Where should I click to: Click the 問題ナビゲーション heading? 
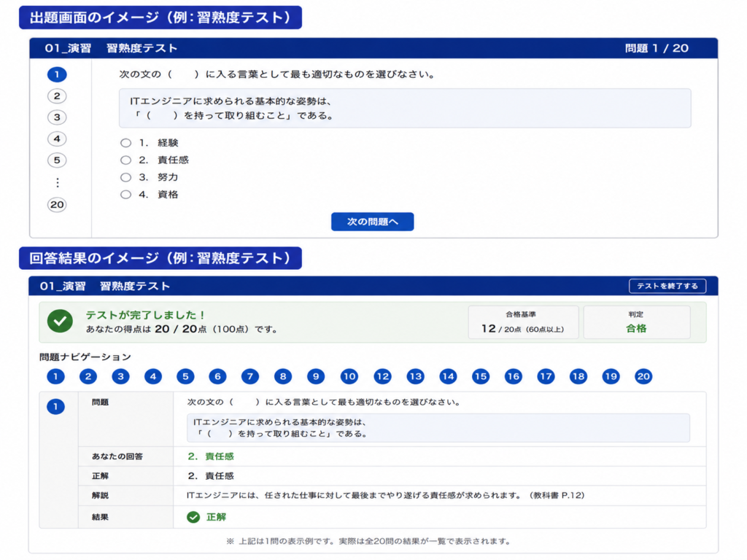85,357
